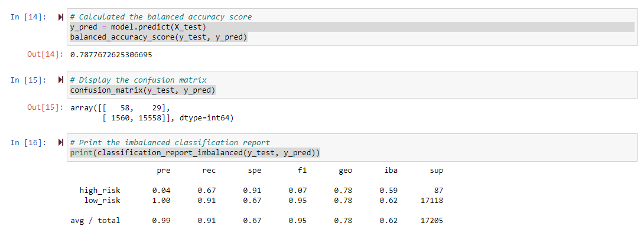This screenshot has height=239, width=644.
Task: Click the 'rec' column header
Action: click(x=209, y=171)
